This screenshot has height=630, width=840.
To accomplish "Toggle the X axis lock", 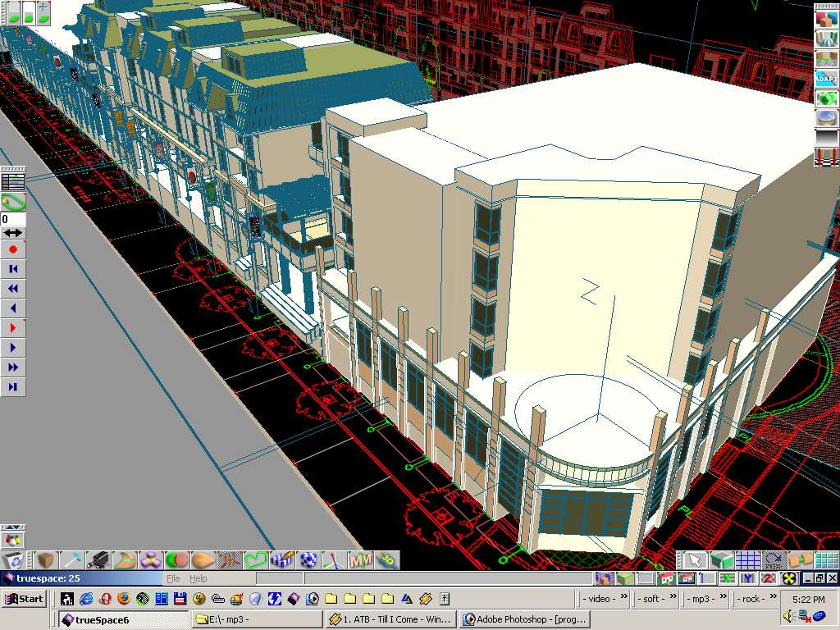I will coord(728,579).
